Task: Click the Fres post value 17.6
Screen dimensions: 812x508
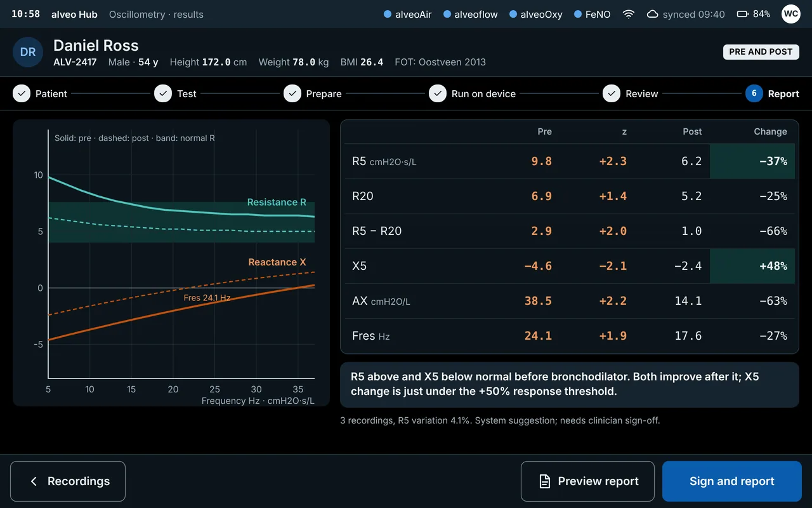Action: click(688, 336)
